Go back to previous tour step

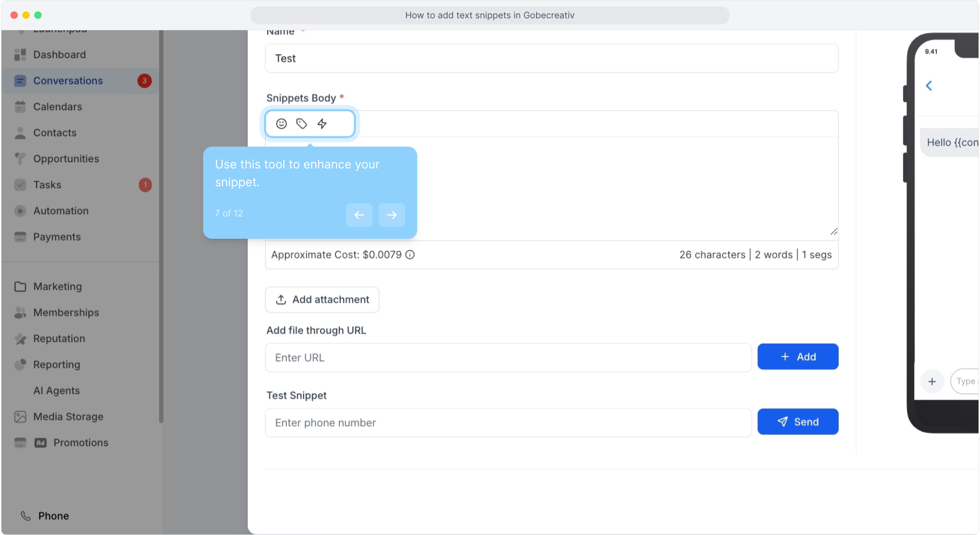coord(359,215)
